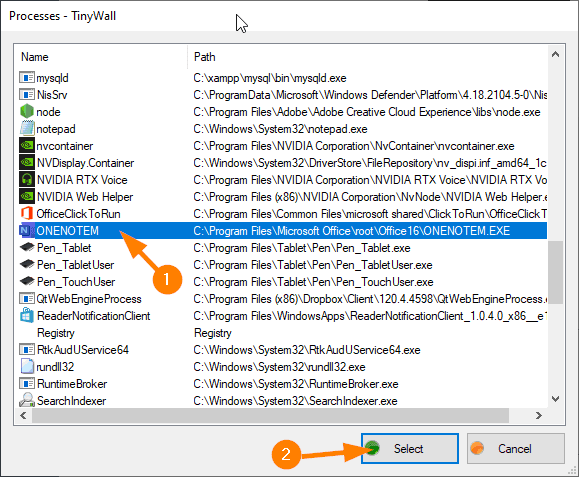579x477 pixels.
Task: Click the green node hexagon icon
Action: pos(27,112)
